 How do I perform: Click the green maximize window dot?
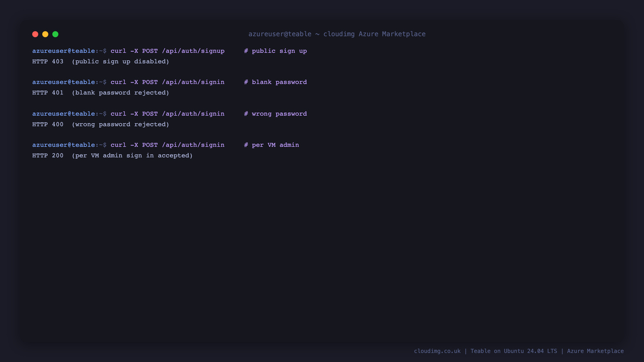pos(55,34)
